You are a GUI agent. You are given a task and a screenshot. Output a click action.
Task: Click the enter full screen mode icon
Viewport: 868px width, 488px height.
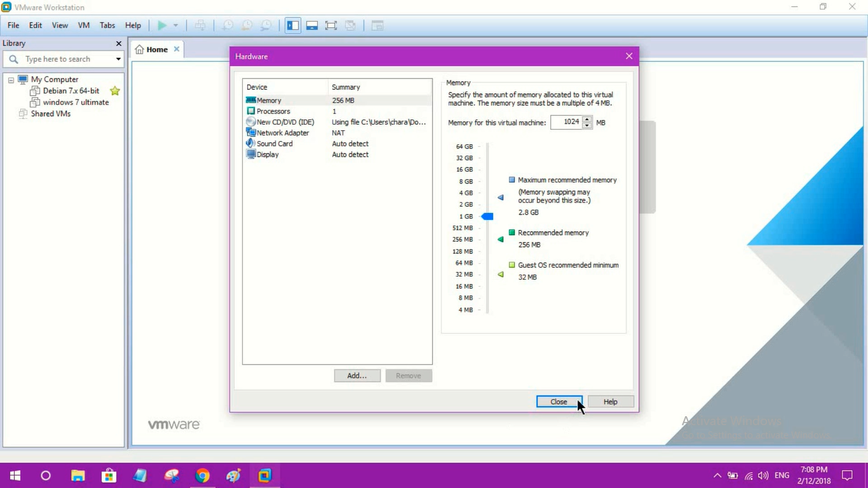[330, 25]
